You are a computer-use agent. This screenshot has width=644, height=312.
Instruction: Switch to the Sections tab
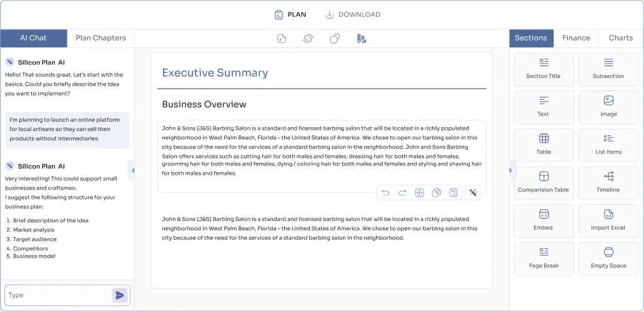[x=531, y=38]
